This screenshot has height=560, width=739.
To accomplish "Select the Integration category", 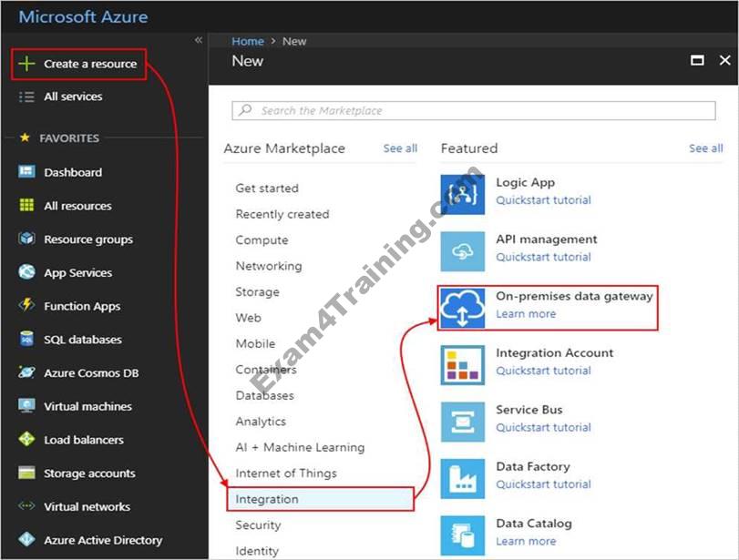I will pos(321,499).
